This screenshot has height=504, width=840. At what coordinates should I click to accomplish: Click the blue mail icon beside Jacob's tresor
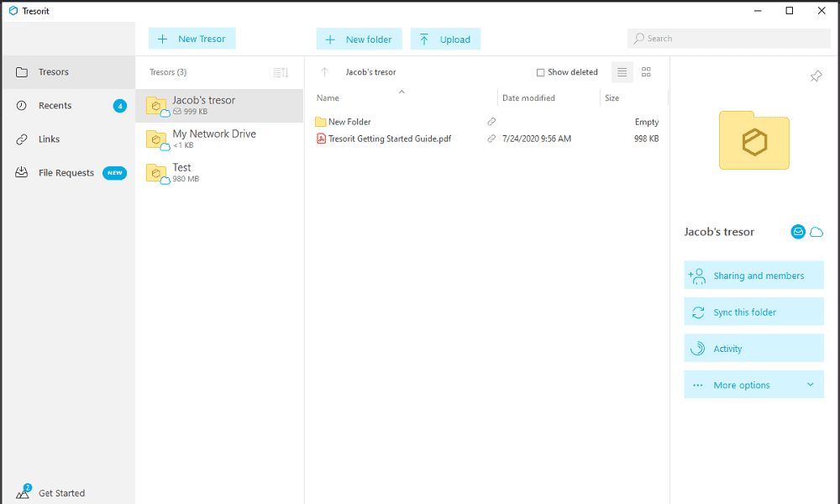point(798,232)
